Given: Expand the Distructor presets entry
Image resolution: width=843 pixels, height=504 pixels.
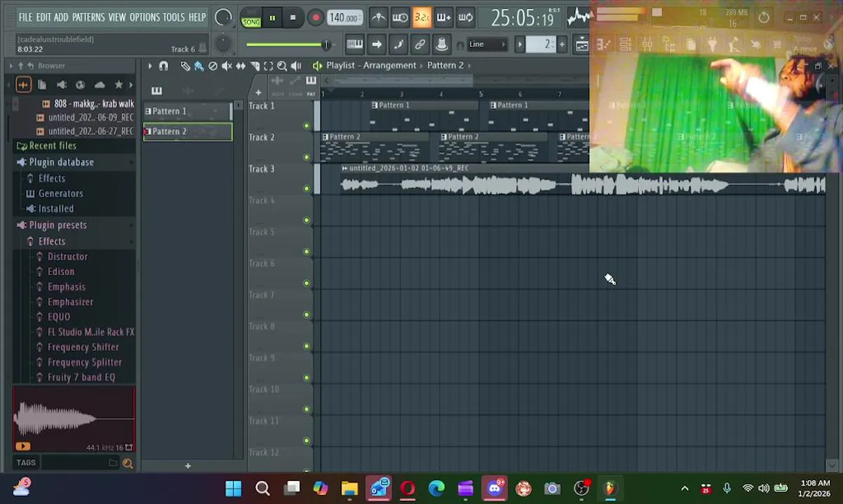Looking at the screenshot, I should tap(62, 257).
